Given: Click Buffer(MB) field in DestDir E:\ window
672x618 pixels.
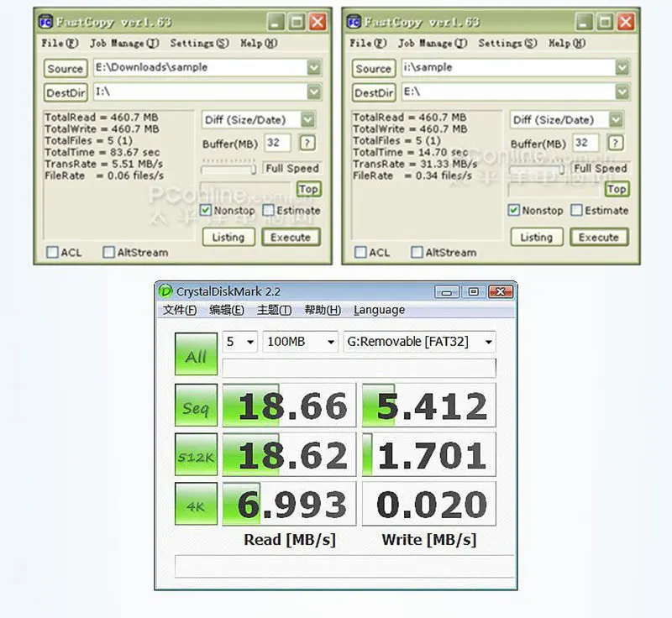Looking at the screenshot, I should click(x=585, y=143).
